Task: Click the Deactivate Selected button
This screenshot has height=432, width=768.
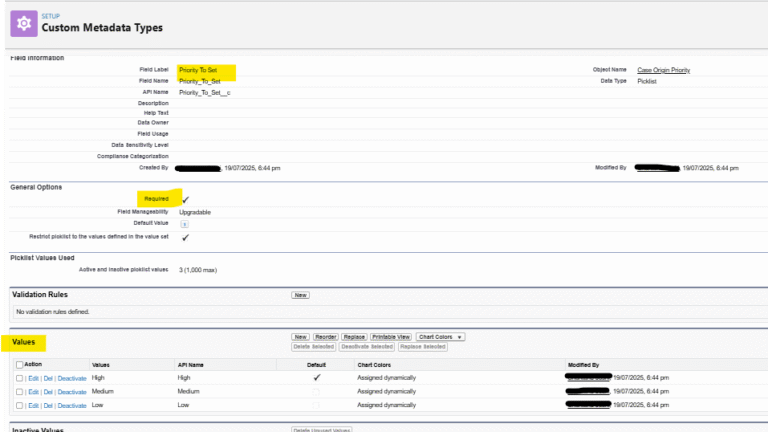Action: pos(367,347)
